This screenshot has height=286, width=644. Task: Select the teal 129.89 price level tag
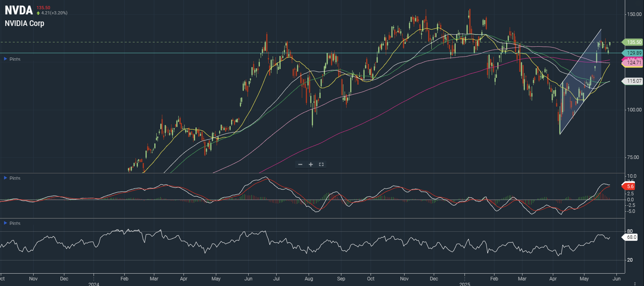[632, 53]
